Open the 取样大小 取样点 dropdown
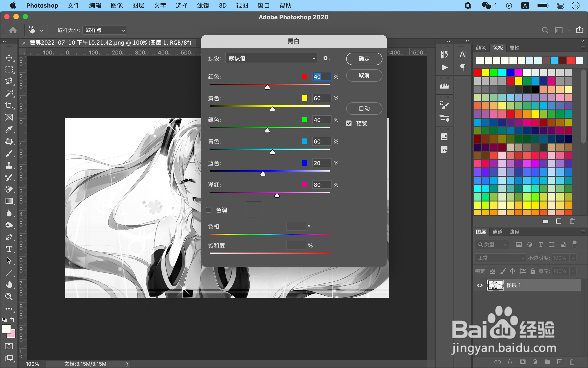Image resolution: width=588 pixels, height=368 pixels. [x=105, y=30]
